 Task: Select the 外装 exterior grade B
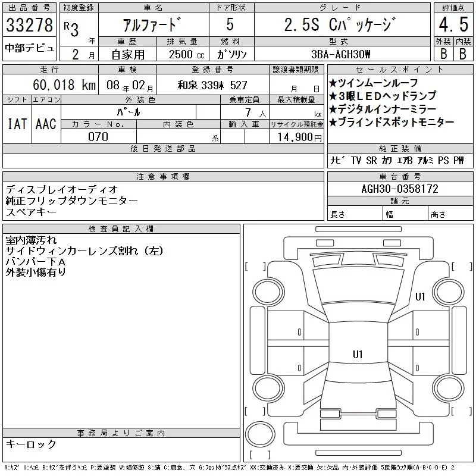(443, 54)
